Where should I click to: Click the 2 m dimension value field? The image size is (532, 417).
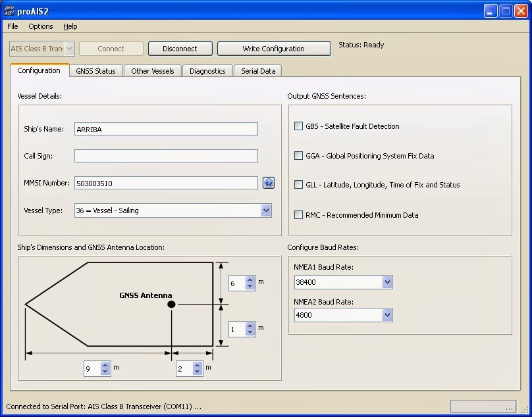(x=184, y=369)
